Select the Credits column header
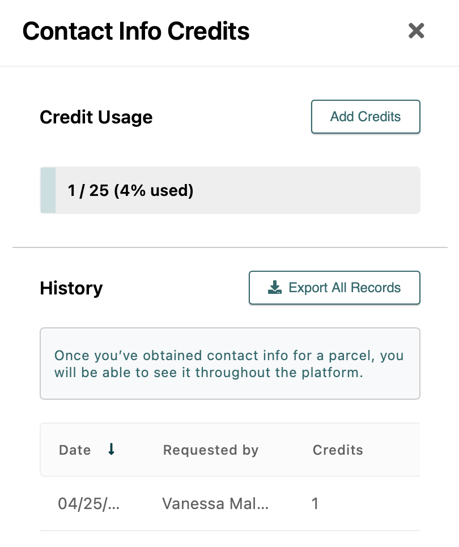The image size is (459, 547). coord(338,450)
